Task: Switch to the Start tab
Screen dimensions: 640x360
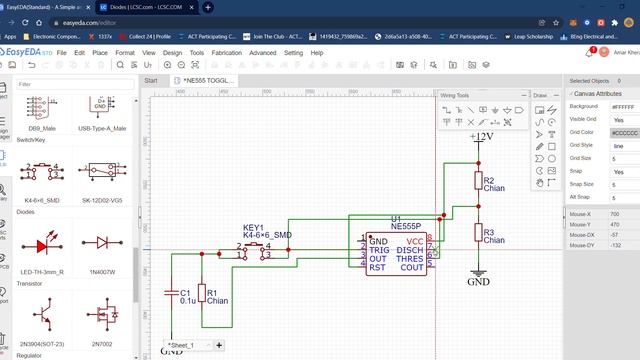Action: pyautogui.click(x=151, y=80)
